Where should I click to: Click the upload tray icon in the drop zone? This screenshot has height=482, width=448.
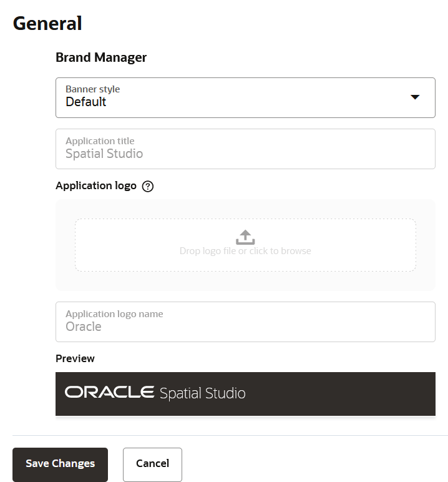click(x=245, y=237)
